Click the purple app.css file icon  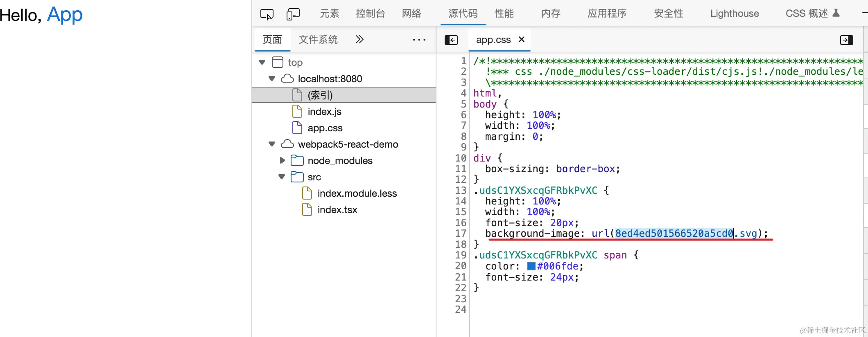click(297, 128)
